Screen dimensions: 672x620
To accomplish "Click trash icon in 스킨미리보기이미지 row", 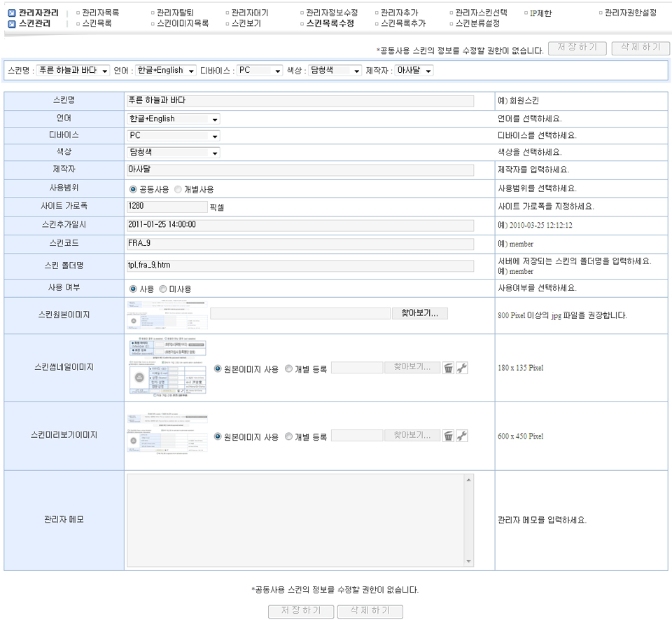I will [449, 436].
